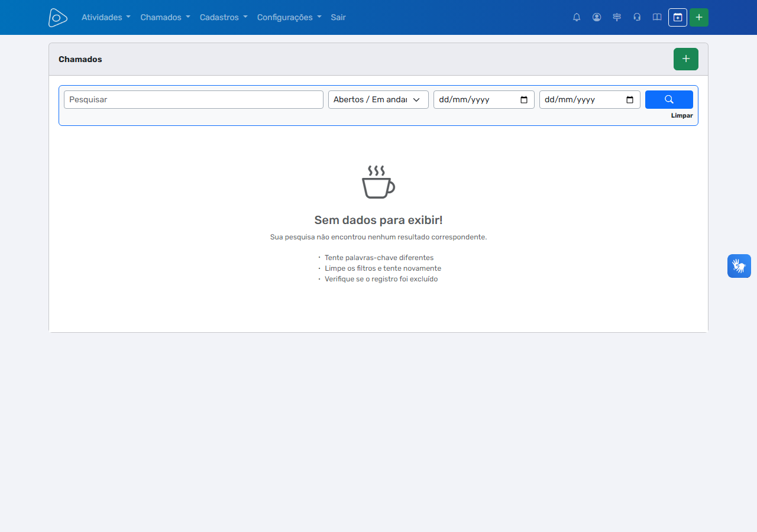Click the calendar-plus icon in navbar
Image resolution: width=757 pixels, height=532 pixels.
678,17
